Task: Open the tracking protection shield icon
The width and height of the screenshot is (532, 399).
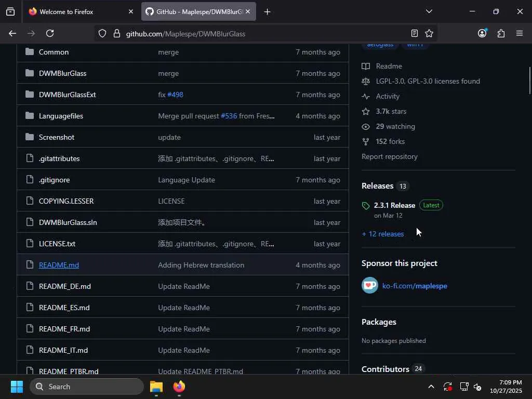Action: click(x=102, y=34)
